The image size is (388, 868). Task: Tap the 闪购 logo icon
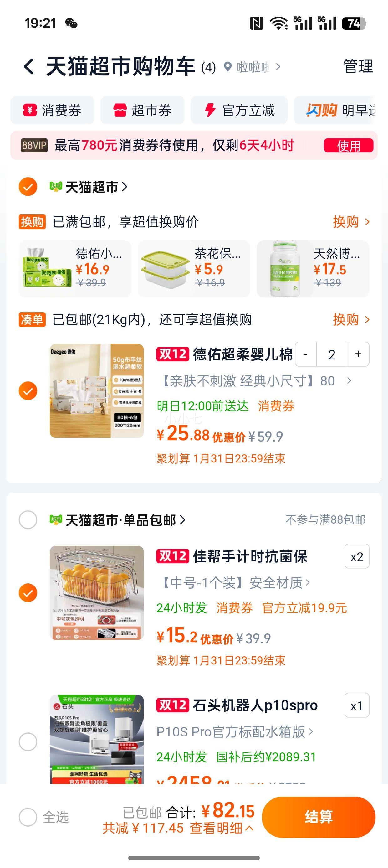click(x=321, y=110)
